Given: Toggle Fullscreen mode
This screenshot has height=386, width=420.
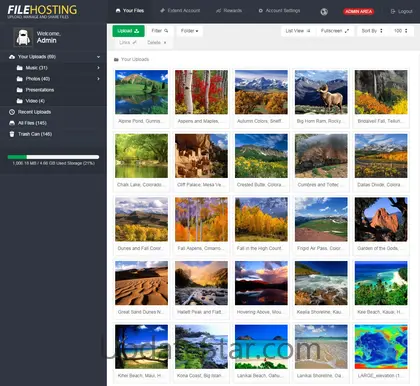Looking at the screenshot, I should [335, 31].
